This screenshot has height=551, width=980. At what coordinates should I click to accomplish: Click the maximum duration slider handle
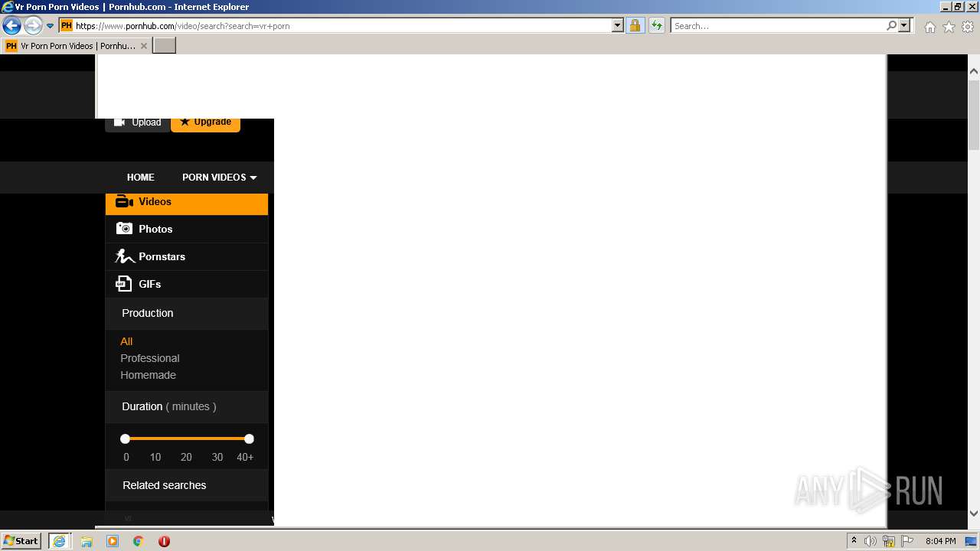point(249,439)
